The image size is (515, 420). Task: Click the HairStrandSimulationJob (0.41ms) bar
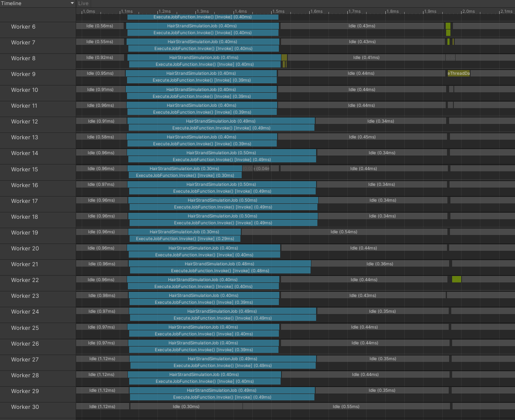tap(204, 58)
